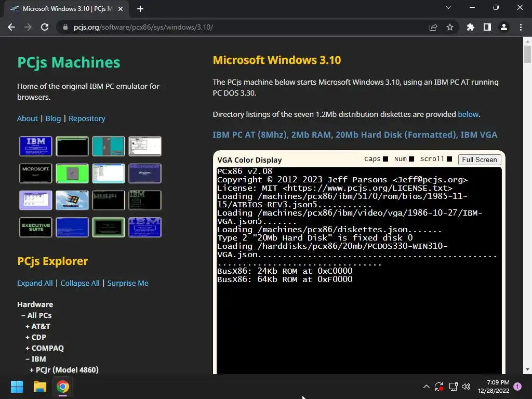
Task: Click the scrollbar down arrow
Action: (527, 369)
